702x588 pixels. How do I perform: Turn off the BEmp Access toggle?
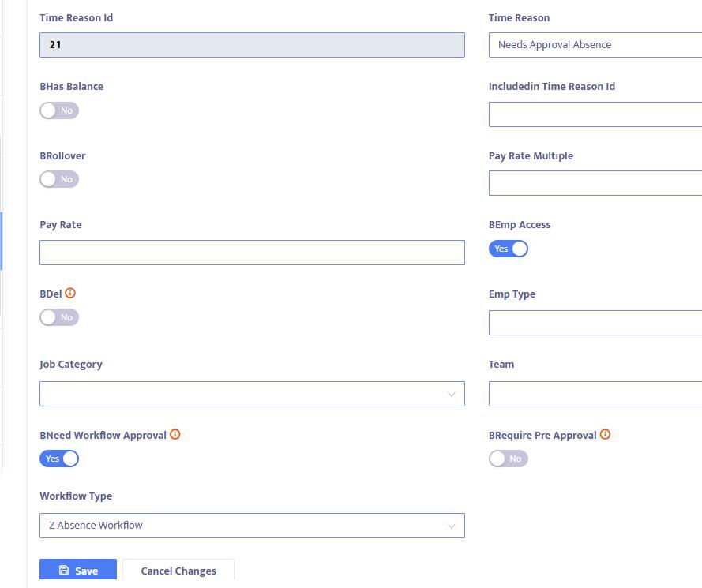[x=508, y=249]
